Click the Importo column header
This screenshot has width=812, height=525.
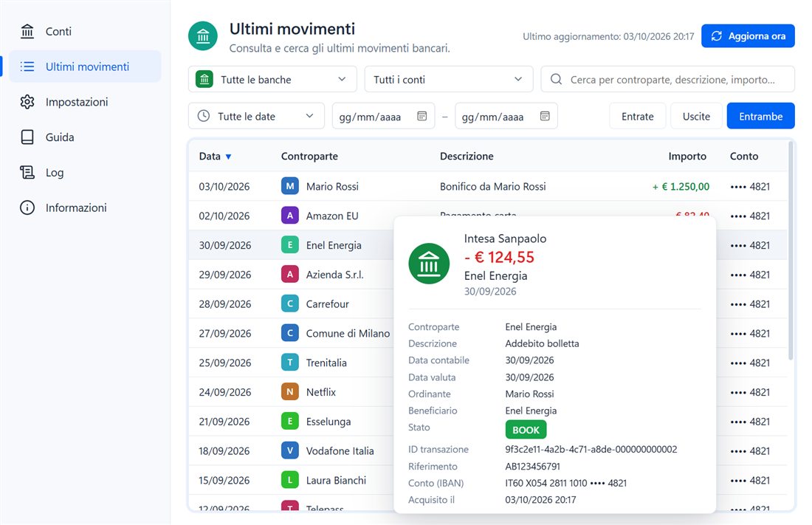coord(687,156)
